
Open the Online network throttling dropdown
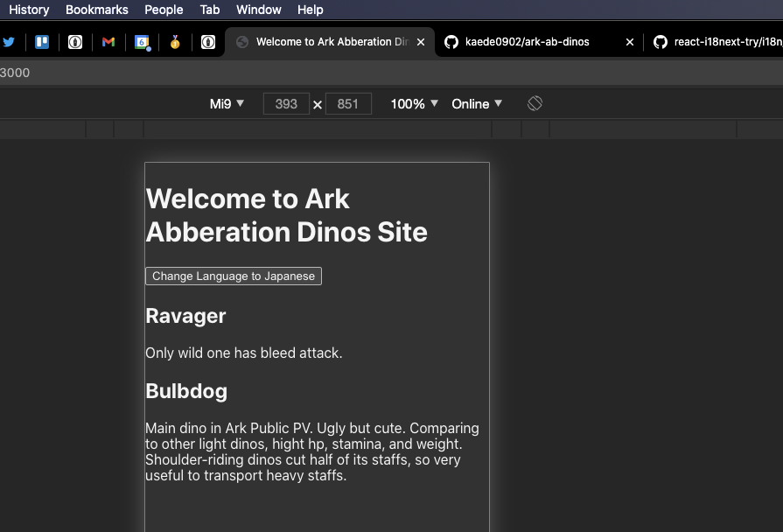(x=475, y=102)
